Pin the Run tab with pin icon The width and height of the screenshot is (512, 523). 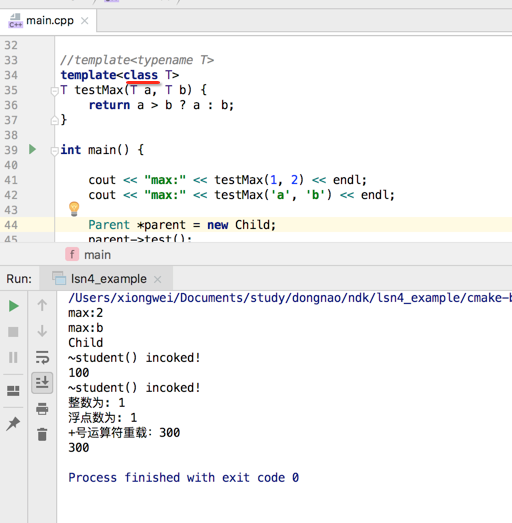(x=13, y=424)
